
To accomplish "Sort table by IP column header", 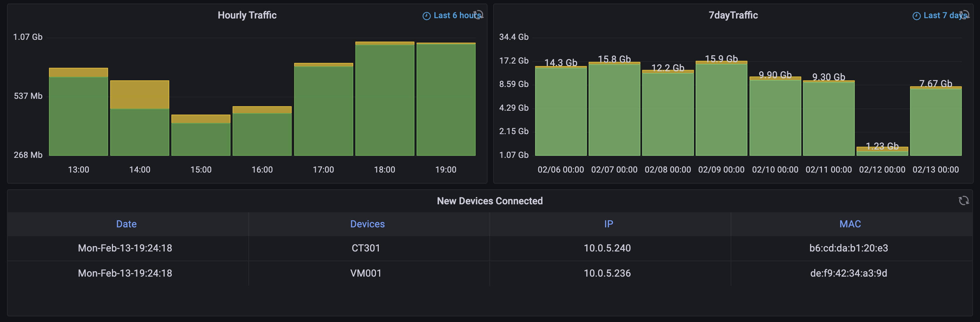I will [x=608, y=224].
